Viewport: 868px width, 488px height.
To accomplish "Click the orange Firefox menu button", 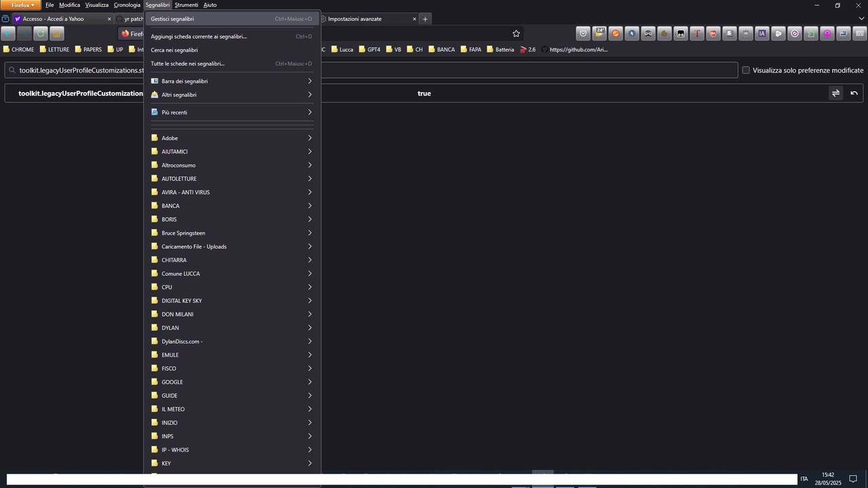I will point(20,5).
